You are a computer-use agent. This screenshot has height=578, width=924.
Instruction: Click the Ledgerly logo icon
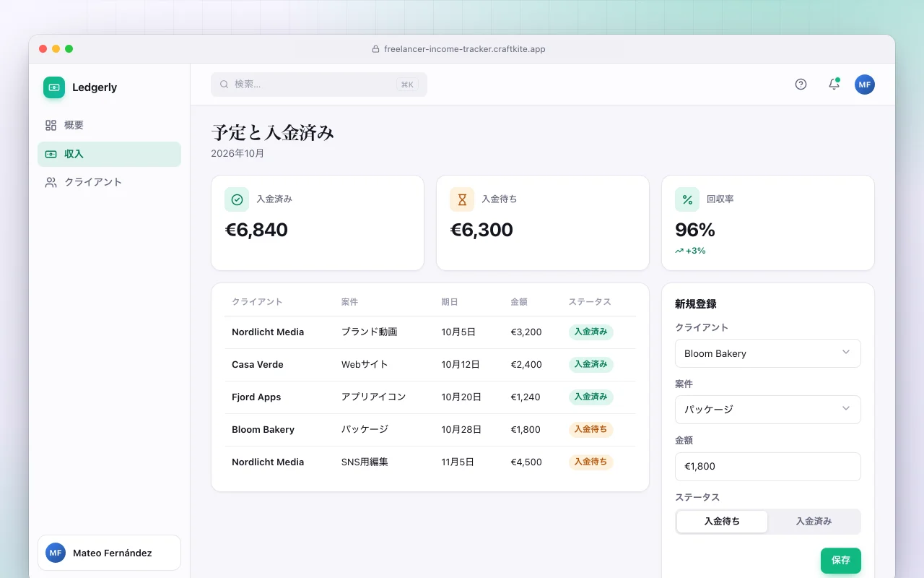[54, 87]
